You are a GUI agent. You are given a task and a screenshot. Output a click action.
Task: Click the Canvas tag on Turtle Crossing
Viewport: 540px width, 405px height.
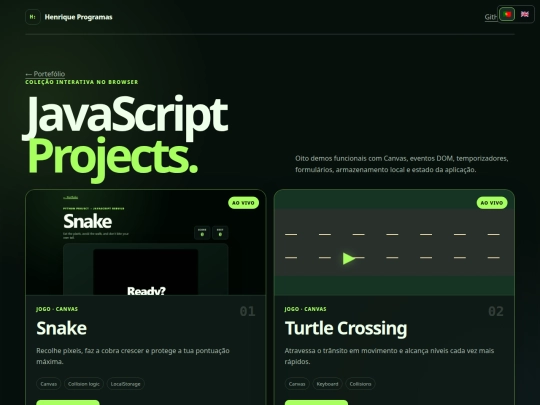[x=297, y=384]
